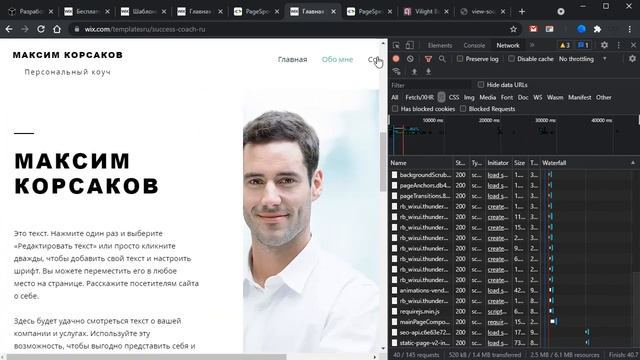Open the network search magnifier icon

click(x=442, y=59)
